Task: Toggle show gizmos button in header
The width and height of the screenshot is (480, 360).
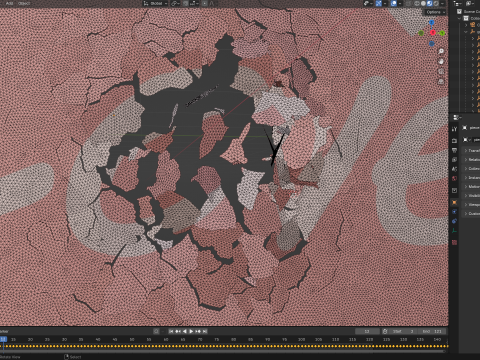Action: pyautogui.click(x=379, y=3)
